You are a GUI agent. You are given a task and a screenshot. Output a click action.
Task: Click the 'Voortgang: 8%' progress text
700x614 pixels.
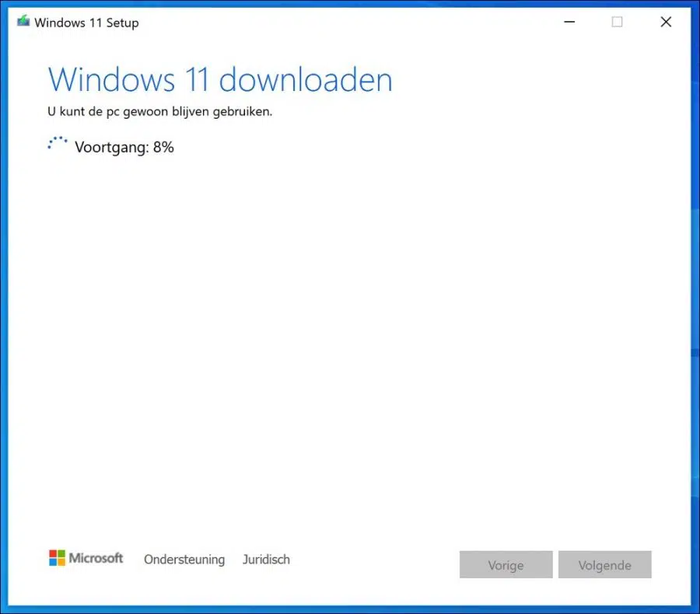pos(124,147)
